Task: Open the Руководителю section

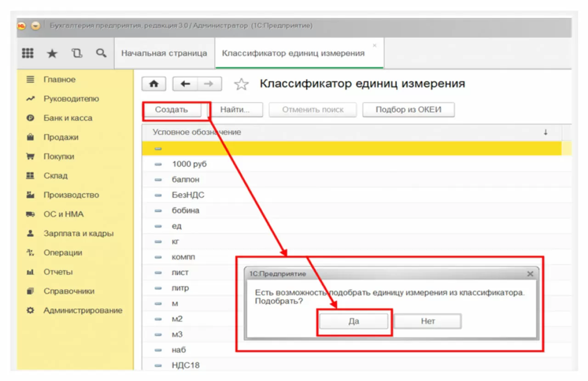Action: [71, 99]
